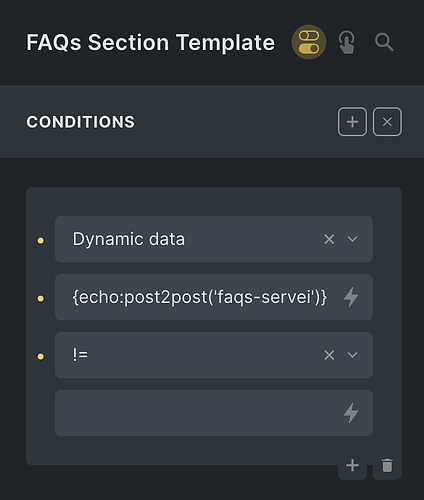
Task: Click the yellow dot beside Dynamic data
Action: pos(41,240)
